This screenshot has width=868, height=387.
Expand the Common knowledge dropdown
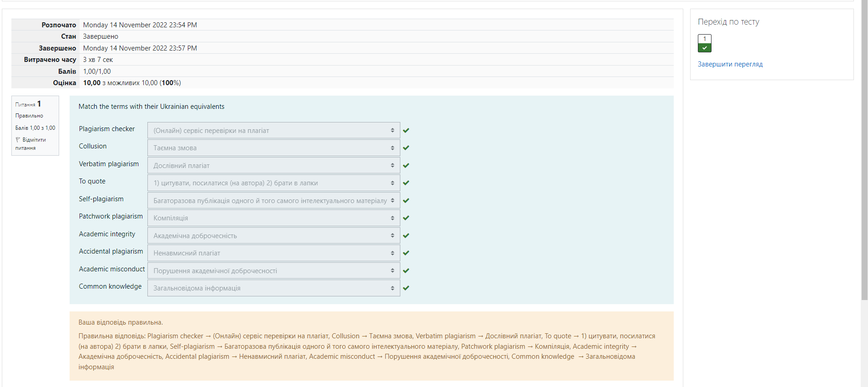[273, 288]
